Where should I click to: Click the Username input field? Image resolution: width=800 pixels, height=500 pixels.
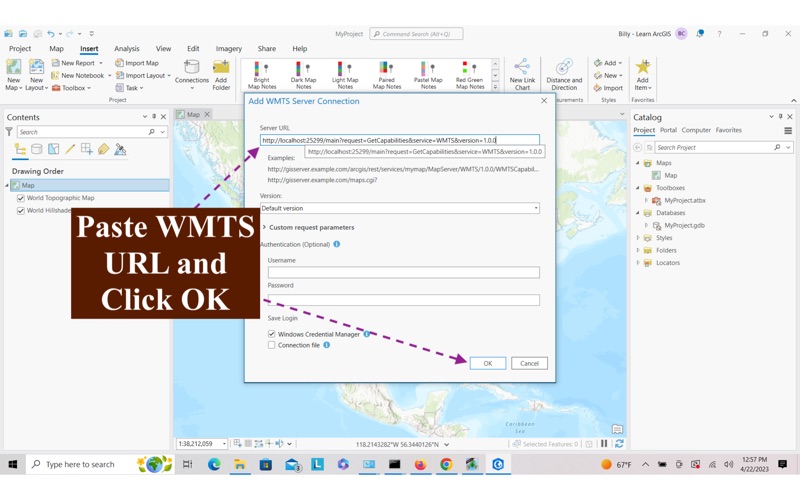404,272
